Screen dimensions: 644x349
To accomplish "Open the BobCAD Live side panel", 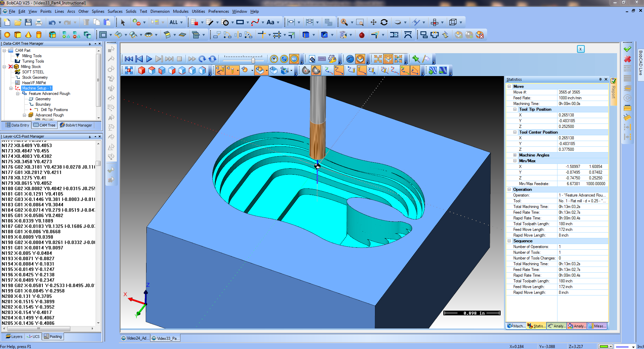I will tap(640, 63).
